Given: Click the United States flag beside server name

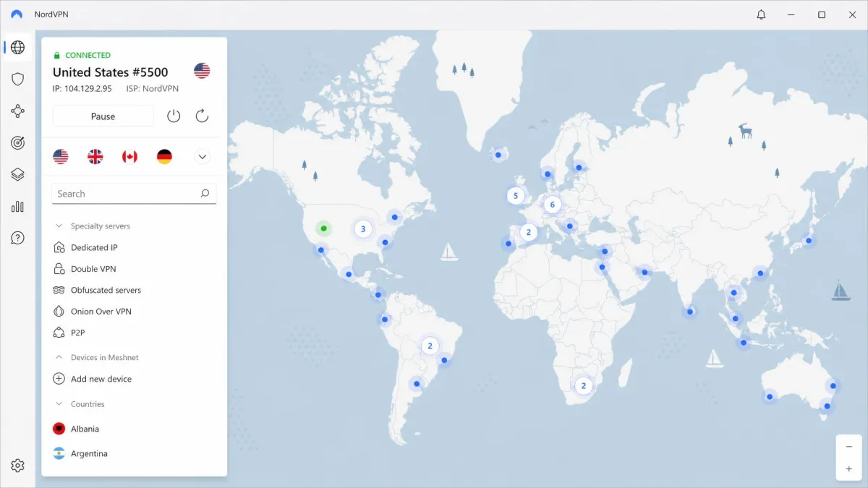Looking at the screenshot, I should pos(202,71).
